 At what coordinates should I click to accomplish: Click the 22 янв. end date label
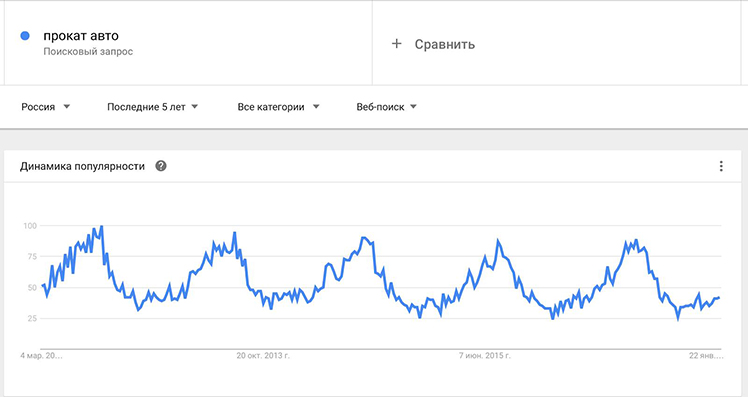[x=706, y=355]
